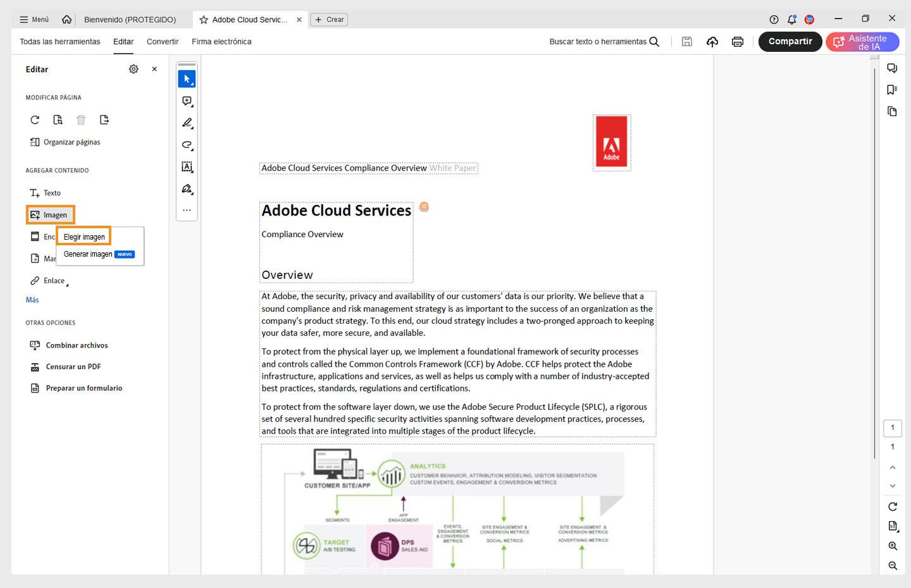This screenshot has width=911, height=588.
Task: Choose Elegir imagen from the Imagen menu
Action: coord(83,236)
